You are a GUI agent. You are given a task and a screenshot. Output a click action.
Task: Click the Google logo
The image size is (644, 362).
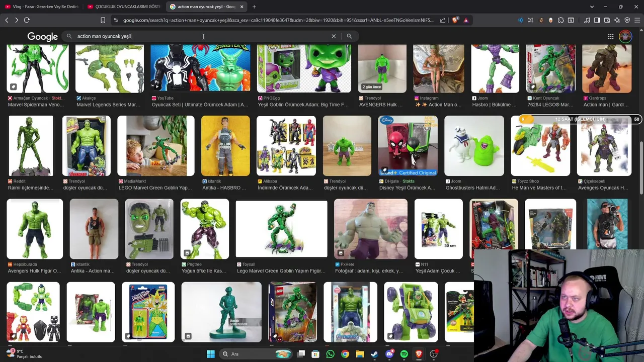[x=43, y=36]
